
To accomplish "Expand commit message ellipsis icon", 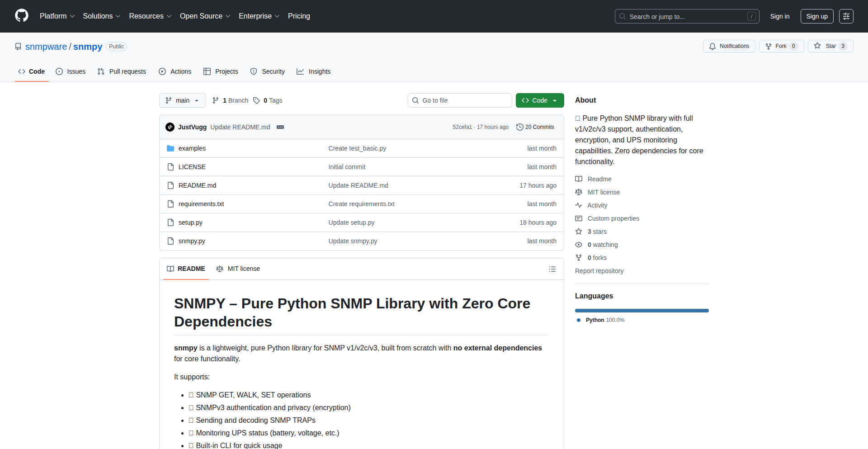I will [280, 127].
